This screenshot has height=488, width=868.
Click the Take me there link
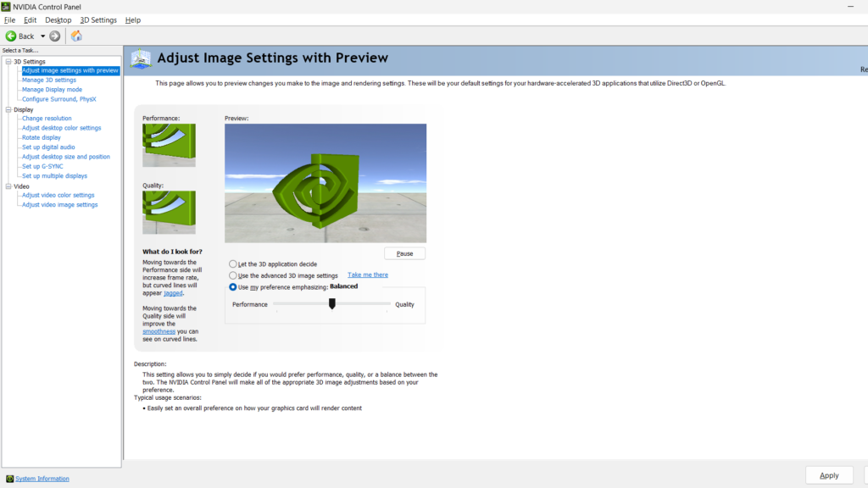click(x=367, y=274)
